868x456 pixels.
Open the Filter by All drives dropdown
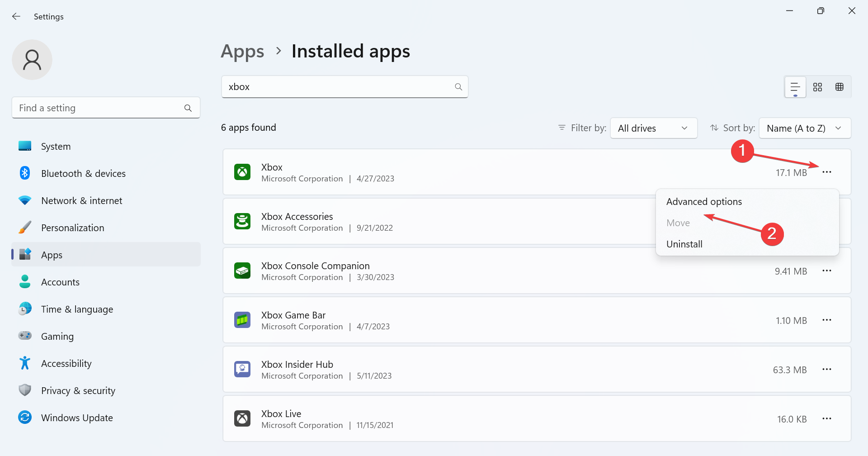click(x=654, y=128)
